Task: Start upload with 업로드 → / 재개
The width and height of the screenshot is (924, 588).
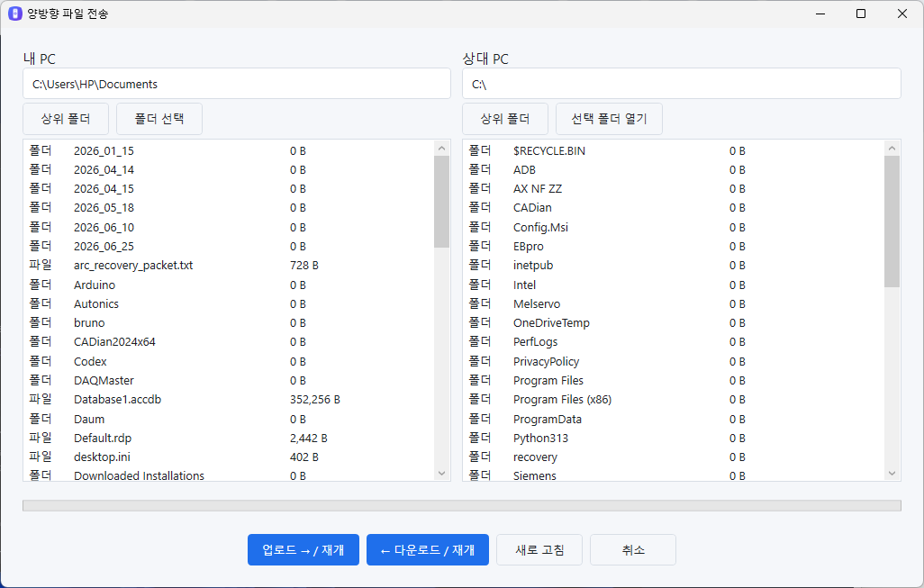Action: [x=303, y=549]
